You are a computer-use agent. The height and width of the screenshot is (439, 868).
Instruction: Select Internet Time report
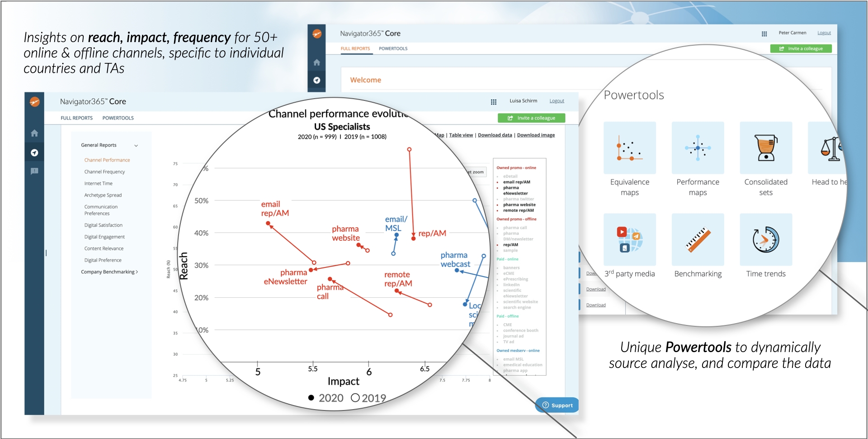(98, 184)
